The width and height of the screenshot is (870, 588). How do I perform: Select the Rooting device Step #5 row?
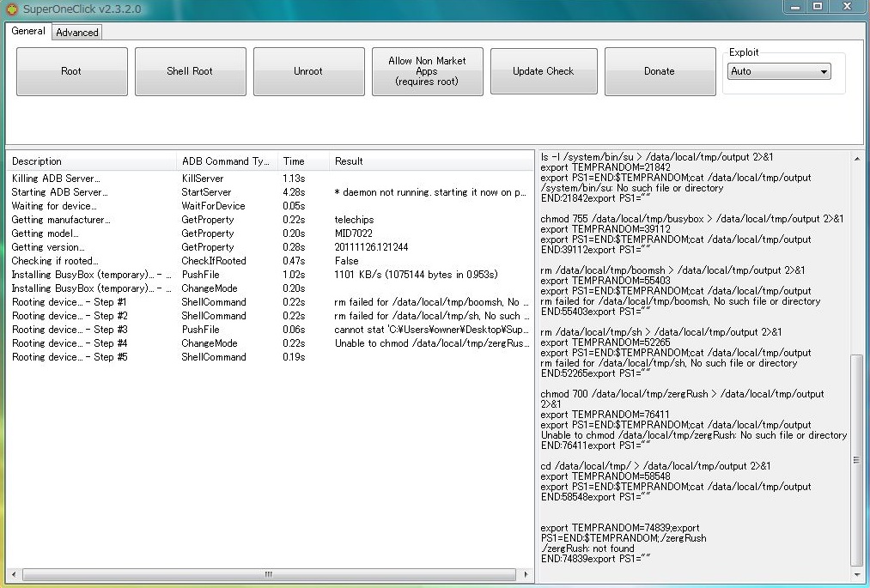pyautogui.click(x=69, y=357)
